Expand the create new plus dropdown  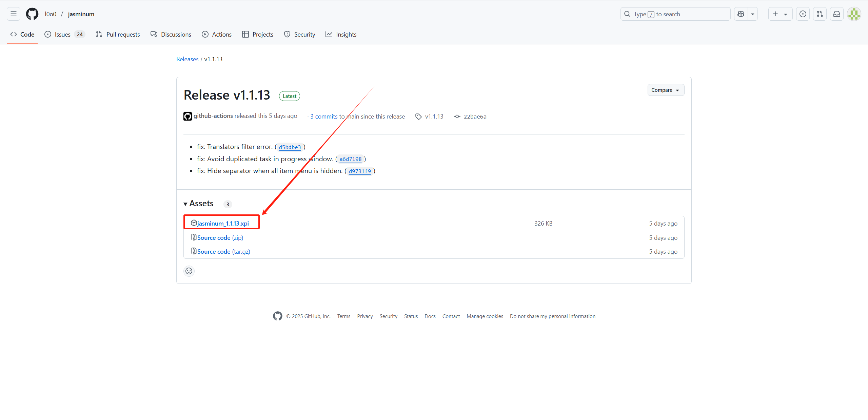coord(780,14)
